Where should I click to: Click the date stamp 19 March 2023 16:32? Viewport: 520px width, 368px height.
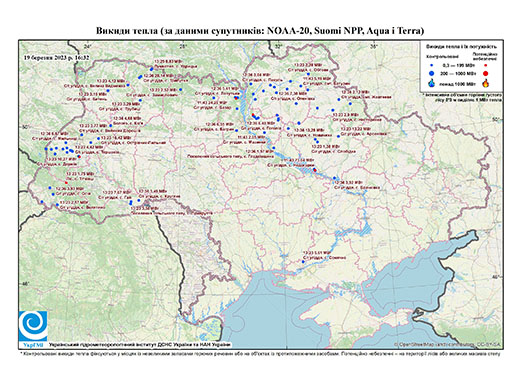pos(57,57)
